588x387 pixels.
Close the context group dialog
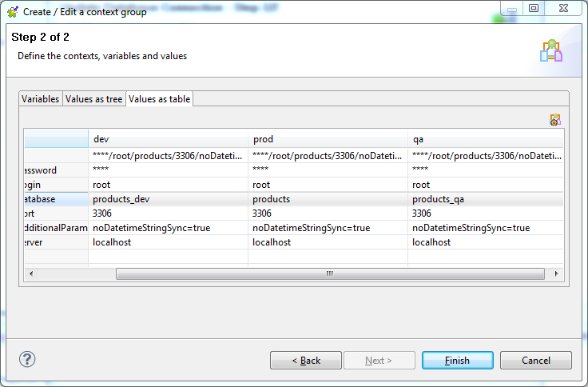(x=563, y=8)
